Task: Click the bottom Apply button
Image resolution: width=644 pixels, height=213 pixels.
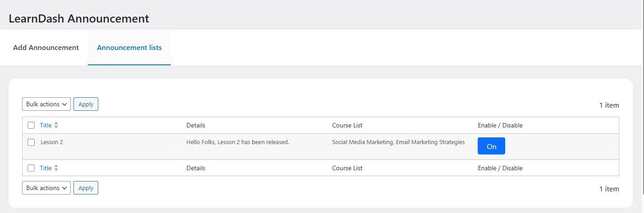Action: tap(86, 188)
